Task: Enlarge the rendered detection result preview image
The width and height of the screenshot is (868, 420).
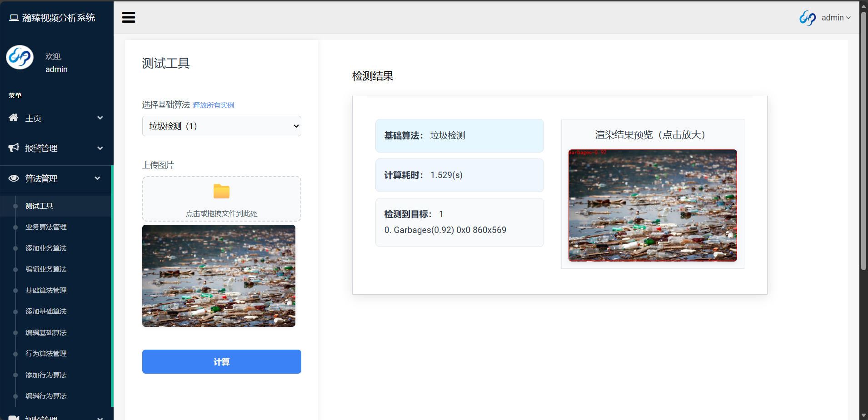Action: tap(653, 205)
